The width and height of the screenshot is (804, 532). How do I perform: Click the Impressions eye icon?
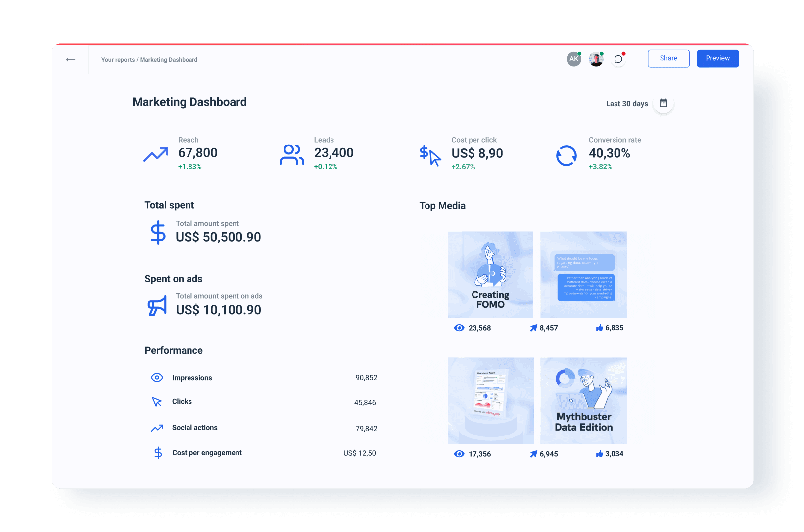coord(157,377)
